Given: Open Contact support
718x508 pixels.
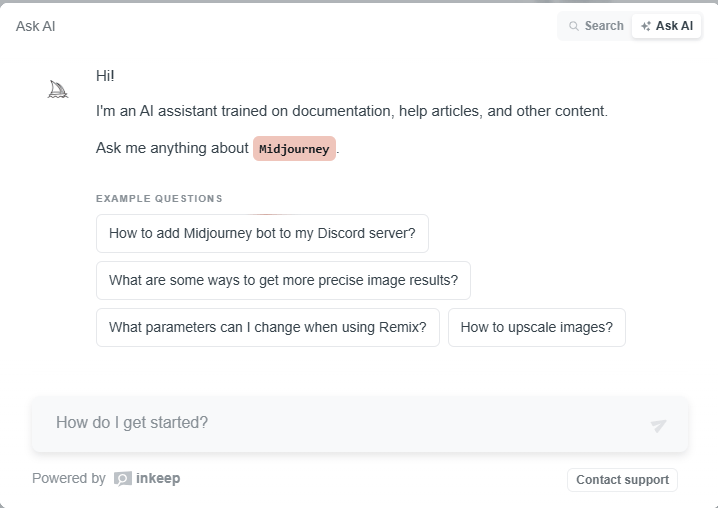Looking at the screenshot, I should (x=622, y=480).
